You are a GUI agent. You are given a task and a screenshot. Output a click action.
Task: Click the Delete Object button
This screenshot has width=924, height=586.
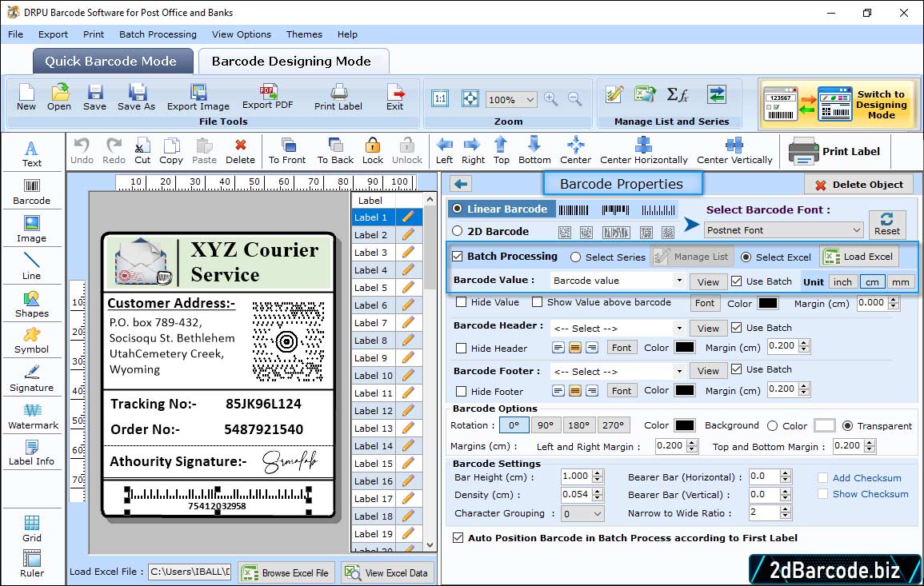pyautogui.click(x=858, y=185)
